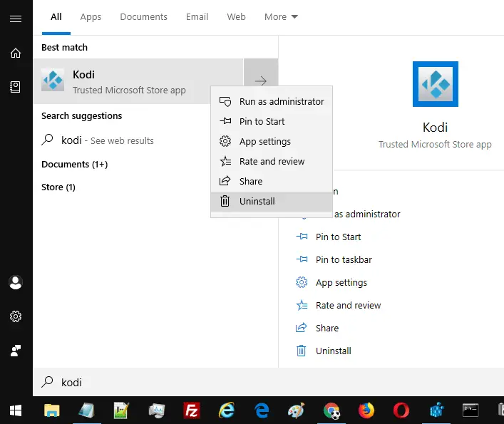Choose Rate and review in the context menu
Image resolution: width=504 pixels, height=424 pixels.
(x=272, y=161)
